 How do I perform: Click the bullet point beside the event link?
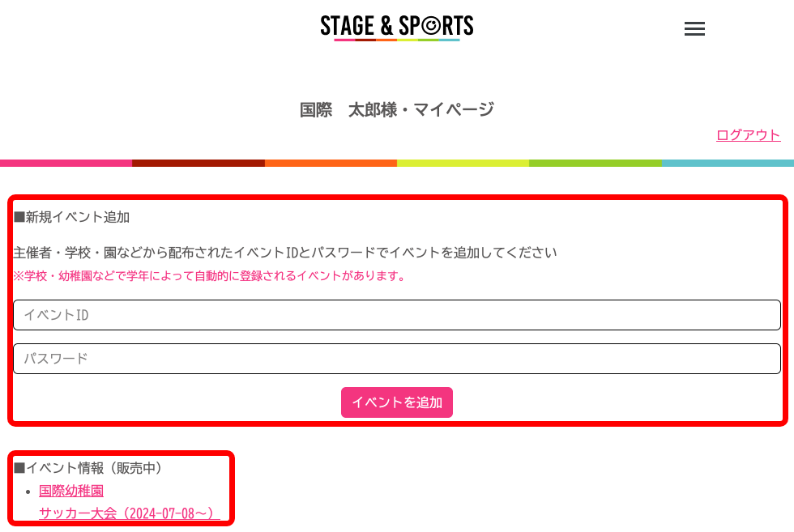(x=28, y=492)
